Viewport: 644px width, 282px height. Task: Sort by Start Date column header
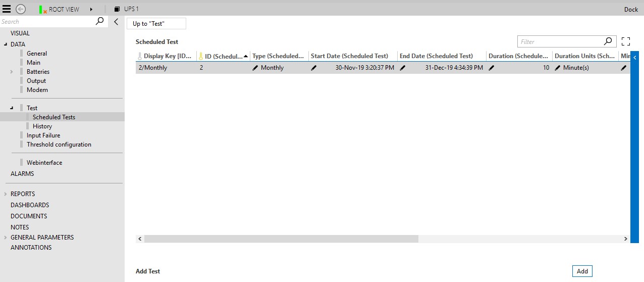coord(353,56)
